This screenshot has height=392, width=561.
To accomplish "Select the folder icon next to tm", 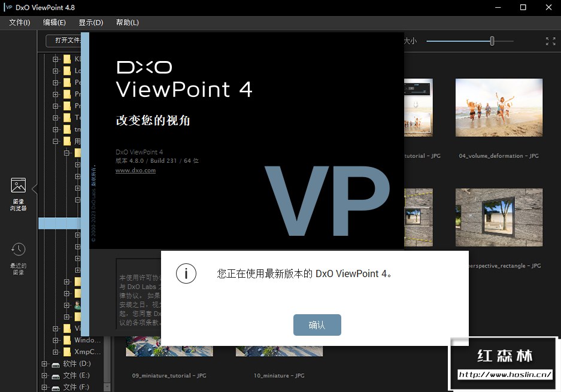I will [67, 129].
